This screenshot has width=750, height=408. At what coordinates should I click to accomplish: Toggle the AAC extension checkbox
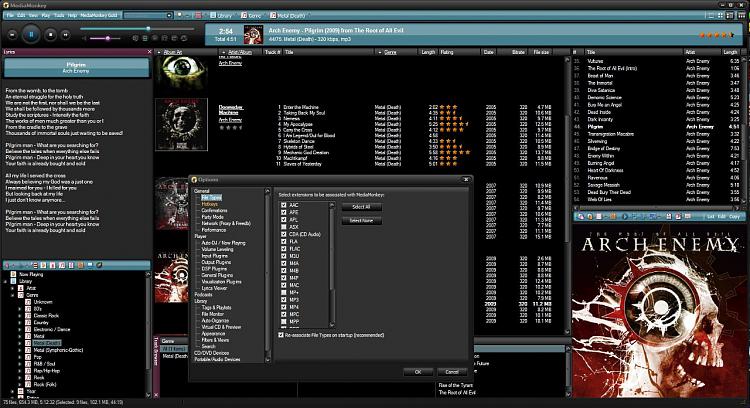pyautogui.click(x=284, y=205)
